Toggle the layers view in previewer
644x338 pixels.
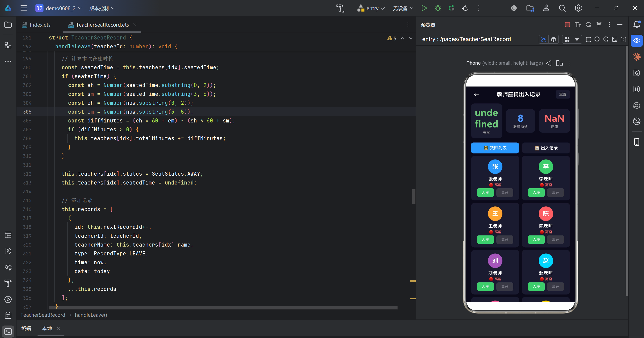[554, 39]
